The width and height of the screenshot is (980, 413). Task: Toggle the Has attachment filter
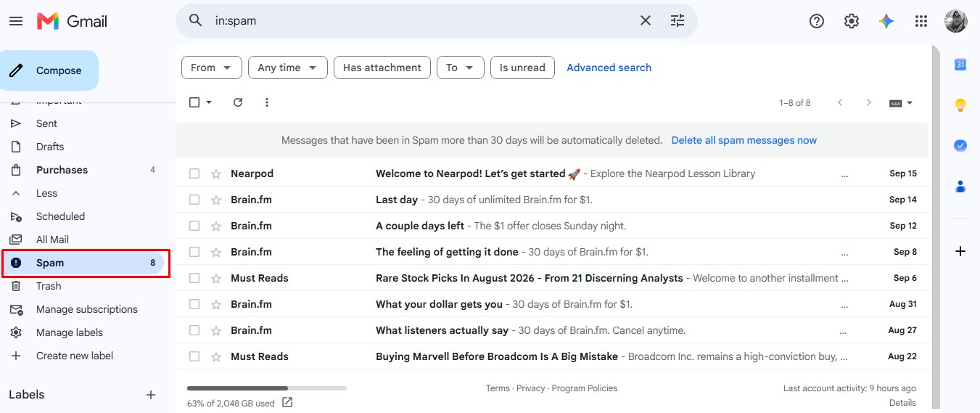[x=382, y=68]
